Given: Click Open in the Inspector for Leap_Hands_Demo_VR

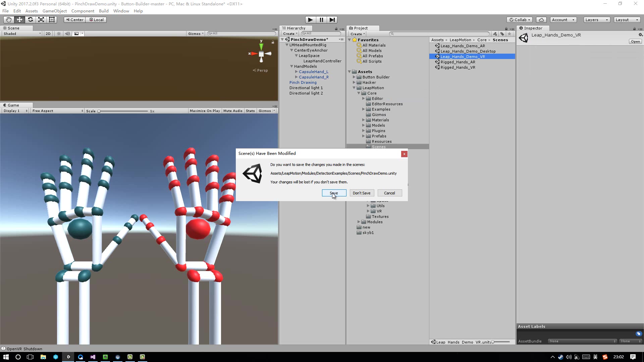Looking at the screenshot, I should click(635, 41).
